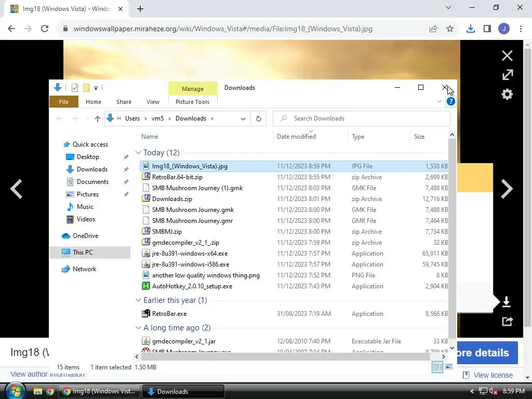The image size is (532, 399).
Task: Enter fullscreen in media viewer
Action: 507,75
